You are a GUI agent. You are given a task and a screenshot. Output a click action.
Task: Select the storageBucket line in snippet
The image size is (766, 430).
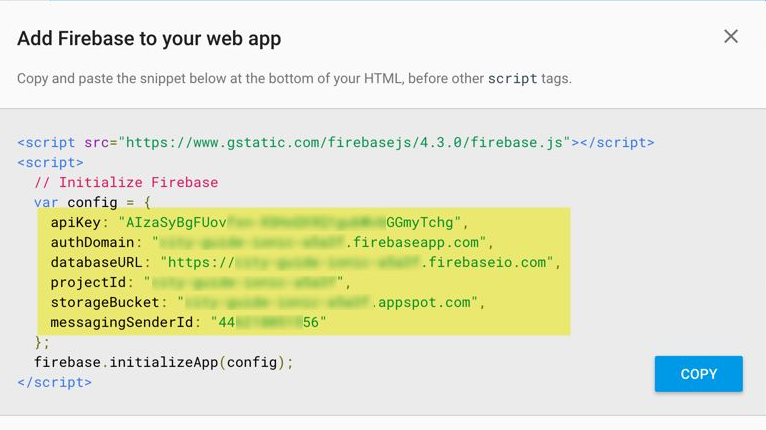pos(268,302)
